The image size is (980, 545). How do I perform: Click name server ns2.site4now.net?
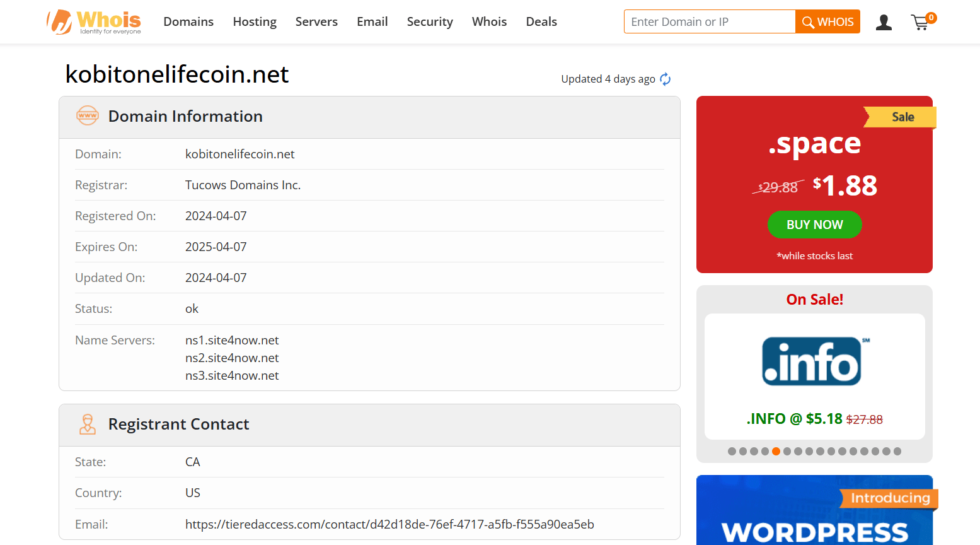coord(232,358)
